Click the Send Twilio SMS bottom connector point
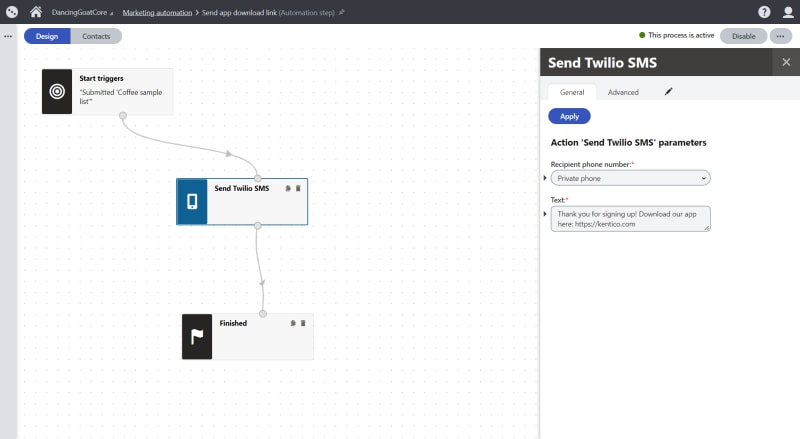Screen dimensions: 800x439 tap(258, 225)
